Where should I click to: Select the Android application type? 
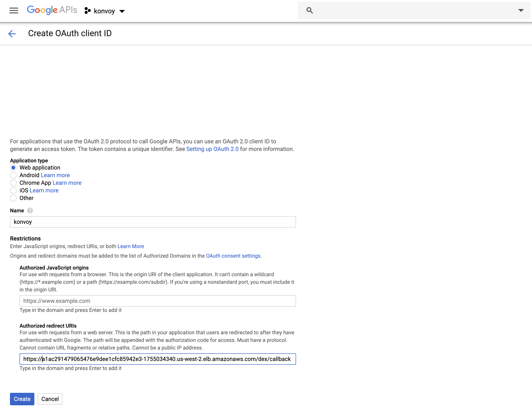13,175
